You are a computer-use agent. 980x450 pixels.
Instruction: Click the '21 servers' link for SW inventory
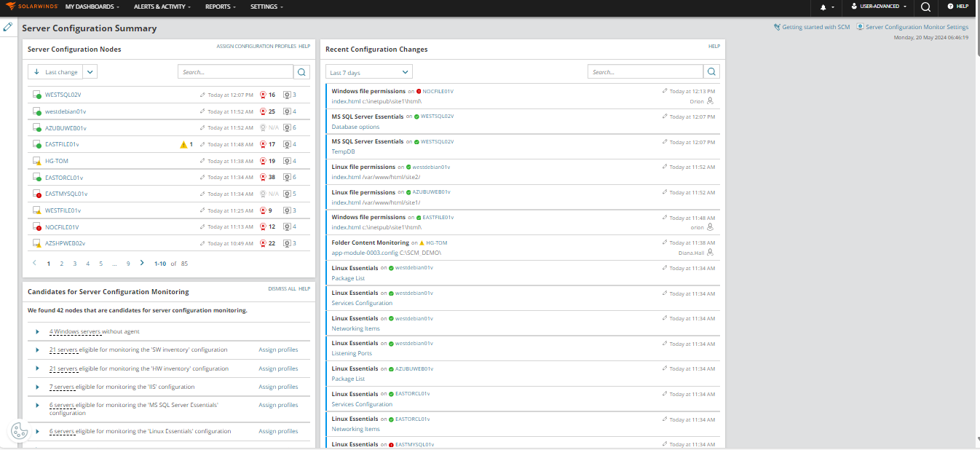click(x=63, y=350)
